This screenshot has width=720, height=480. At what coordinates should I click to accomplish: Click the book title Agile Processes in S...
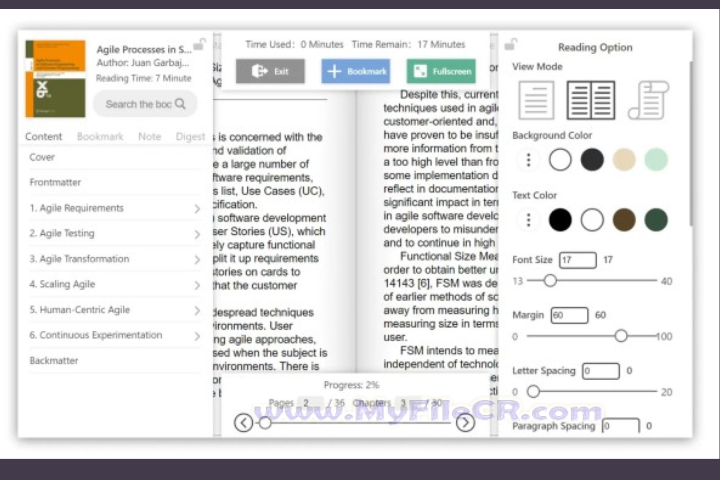[144, 49]
